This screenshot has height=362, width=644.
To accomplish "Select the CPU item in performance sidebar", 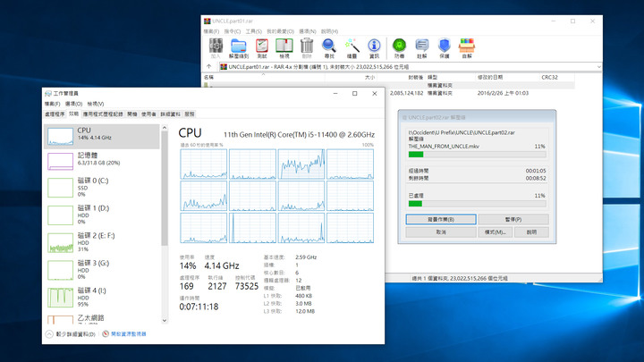I will pyautogui.click(x=101, y=136).
